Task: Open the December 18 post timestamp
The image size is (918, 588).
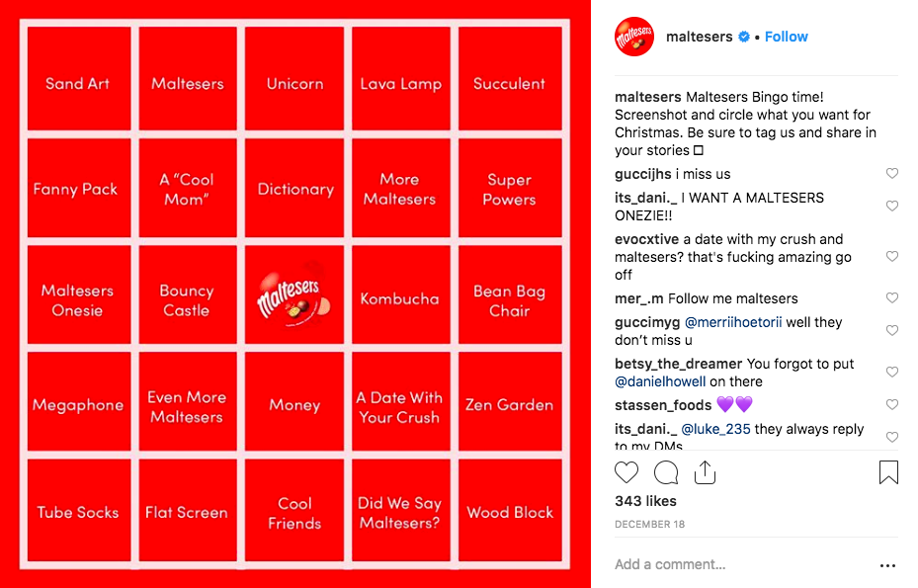Action: (x=648, y=524)
